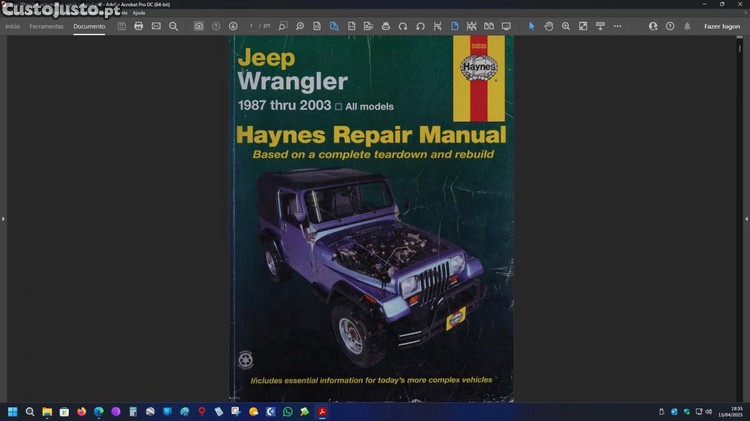This screenshot has width=750, height=421.
Task: Toggle two-page book view
Action: [488, 26]
